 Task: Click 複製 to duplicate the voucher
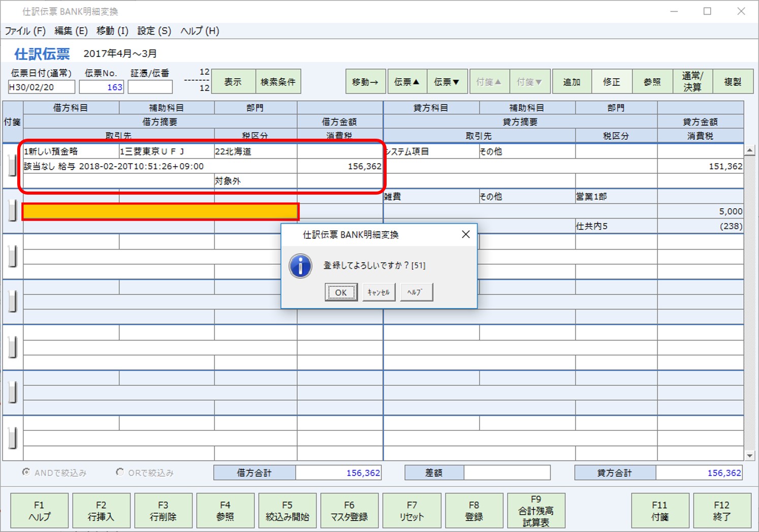pos(734,81)
